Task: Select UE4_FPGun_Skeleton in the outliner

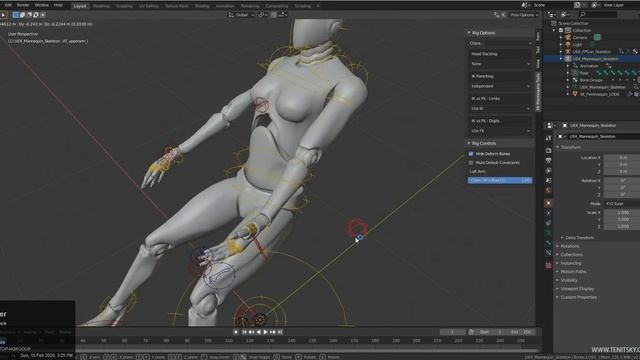Action: coord(592,51)
